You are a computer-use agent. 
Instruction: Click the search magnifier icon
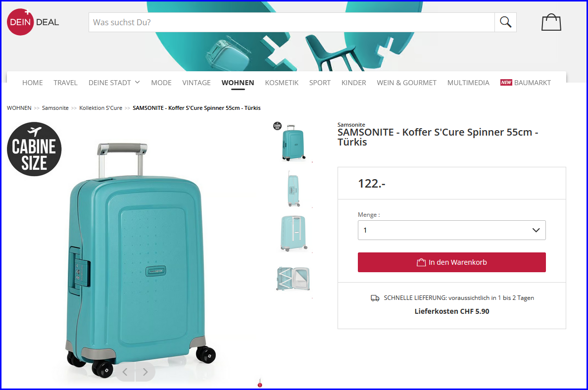(x=505, y=22)
